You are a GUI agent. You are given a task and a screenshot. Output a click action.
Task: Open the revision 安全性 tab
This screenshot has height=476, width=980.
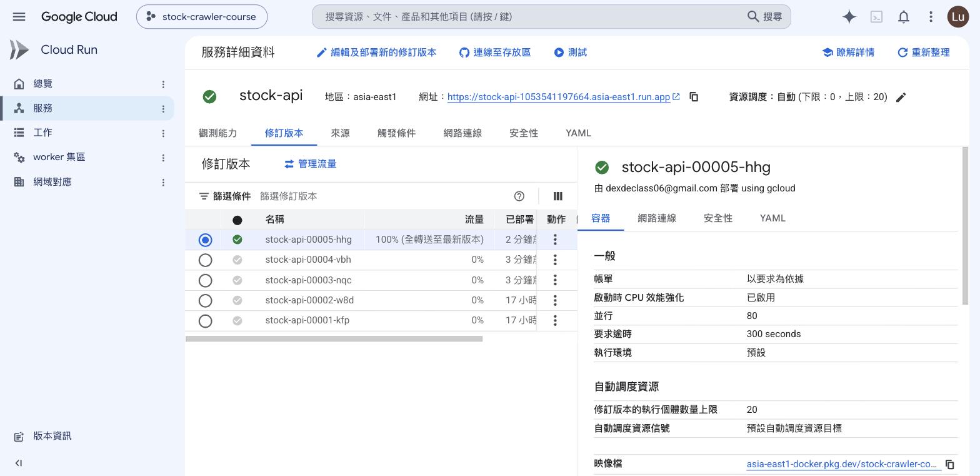pyautogui.click(x=718, y=218)
